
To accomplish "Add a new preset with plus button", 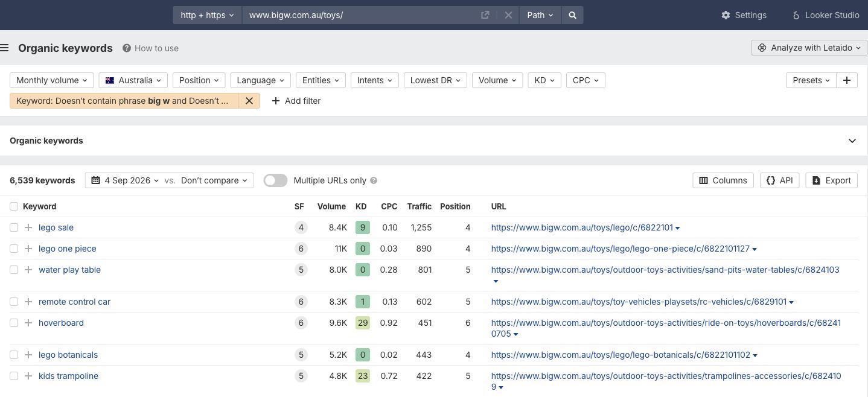I will pos(847,80).
